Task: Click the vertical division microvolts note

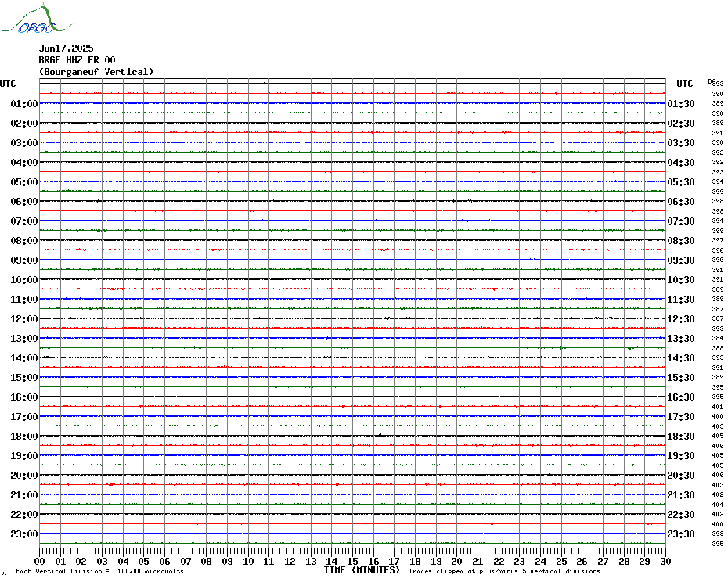Action: point(99,571)
